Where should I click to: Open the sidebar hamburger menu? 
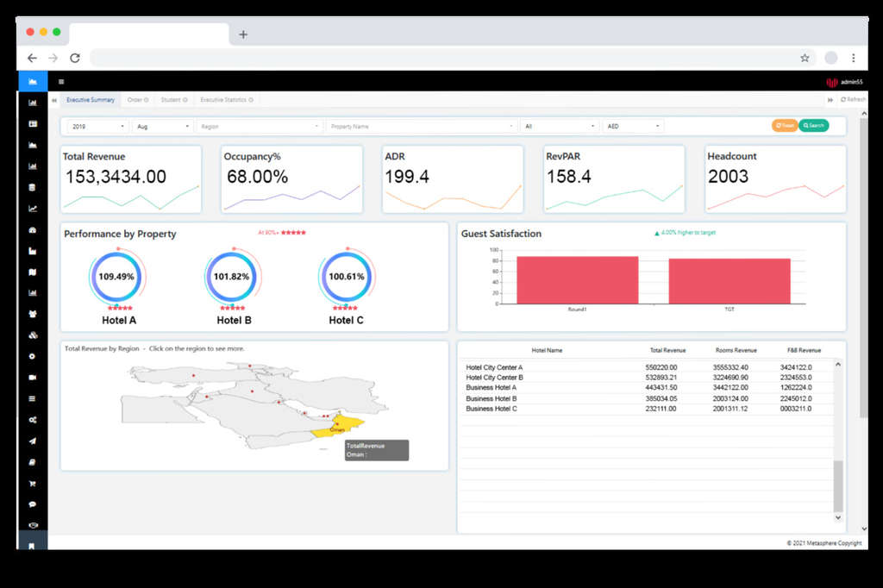[60, 81]
